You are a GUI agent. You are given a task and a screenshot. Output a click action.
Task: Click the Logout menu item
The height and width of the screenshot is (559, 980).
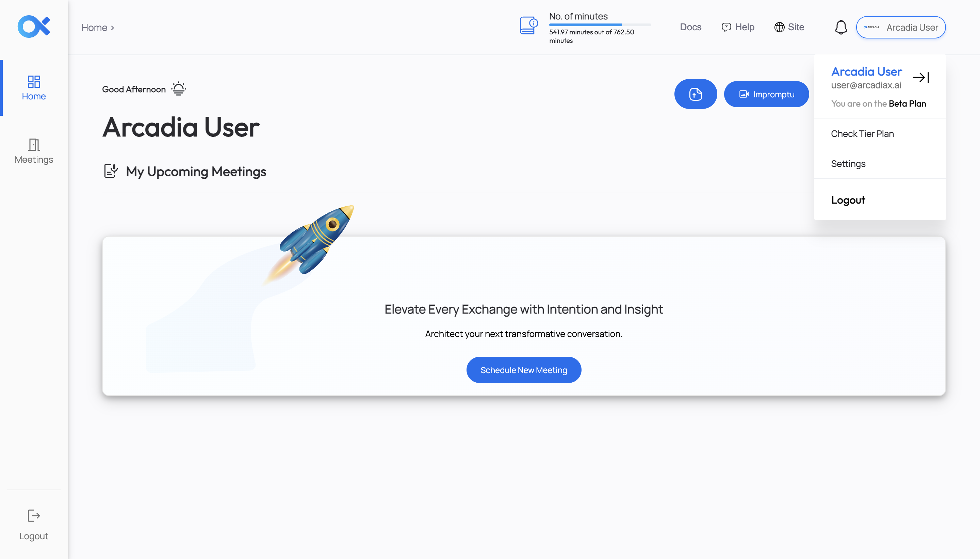pos(848,200)
